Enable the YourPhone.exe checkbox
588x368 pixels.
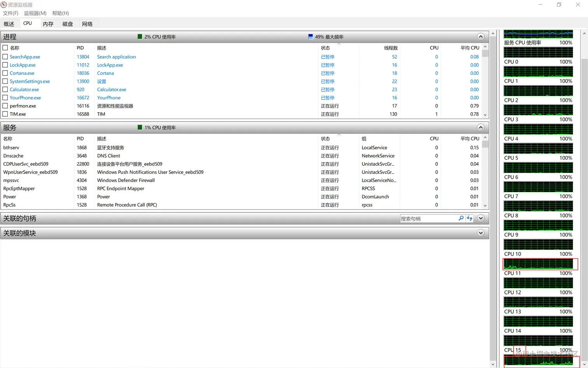tap(5, 97)
